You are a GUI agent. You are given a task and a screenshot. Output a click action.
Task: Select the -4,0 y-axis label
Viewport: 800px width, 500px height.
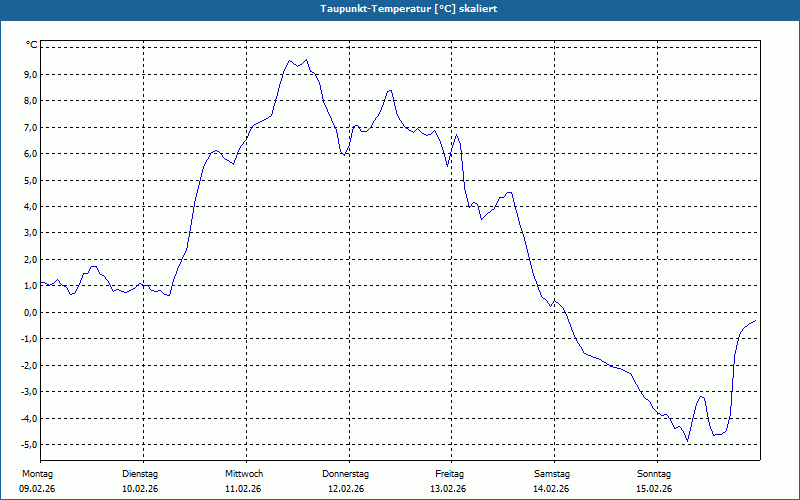point(30,418)
